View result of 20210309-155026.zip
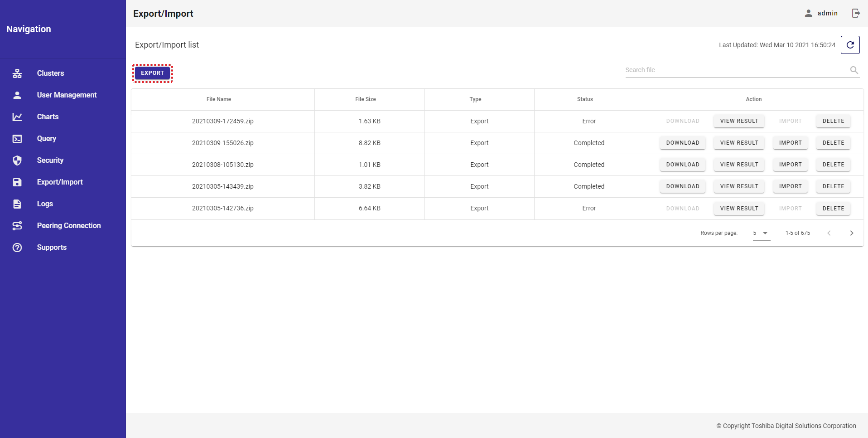 pos(739,143)
